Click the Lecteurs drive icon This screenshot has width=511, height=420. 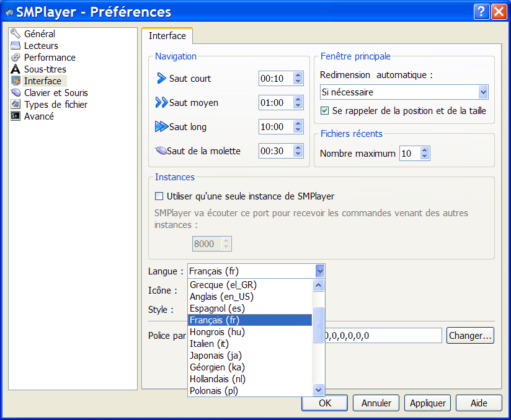tap(16, 45)
